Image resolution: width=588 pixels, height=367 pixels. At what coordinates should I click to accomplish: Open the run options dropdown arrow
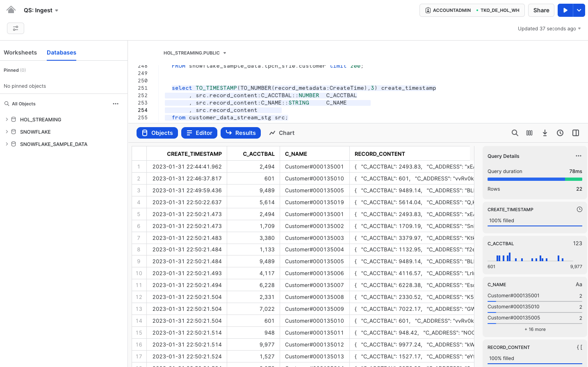click(x=579, y=10)
